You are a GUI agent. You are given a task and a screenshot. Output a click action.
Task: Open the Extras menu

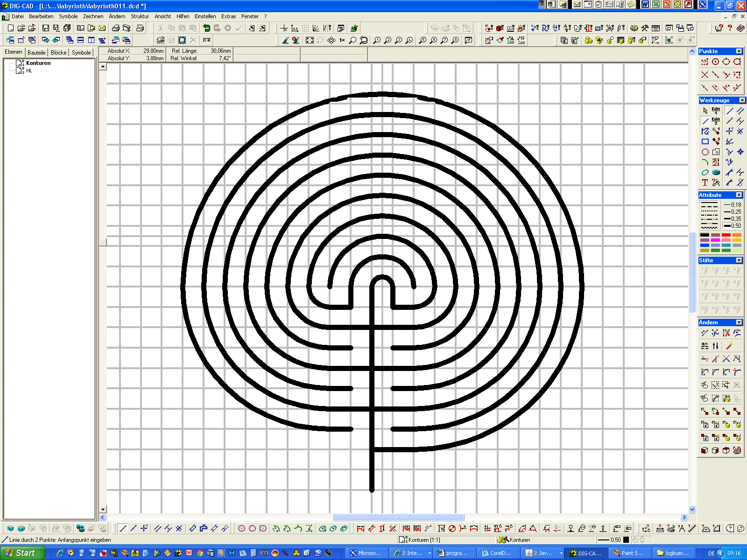click(x=228, y=16)
